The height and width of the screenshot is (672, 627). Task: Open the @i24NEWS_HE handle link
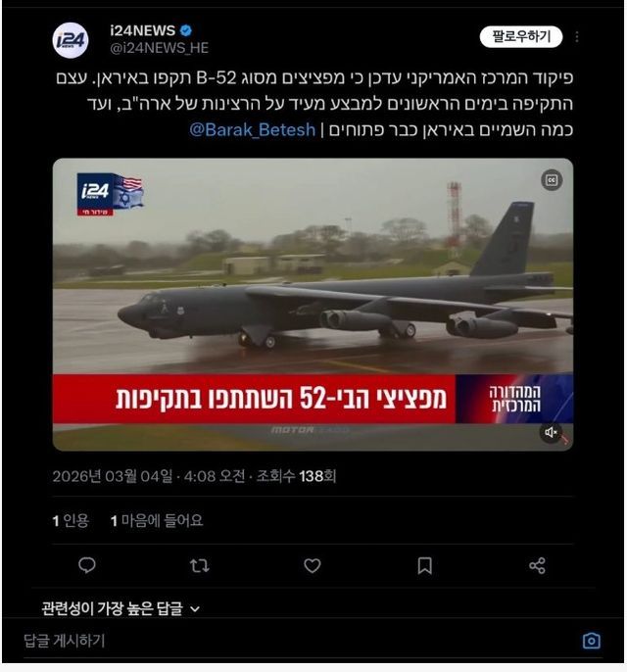pos(160,48)
